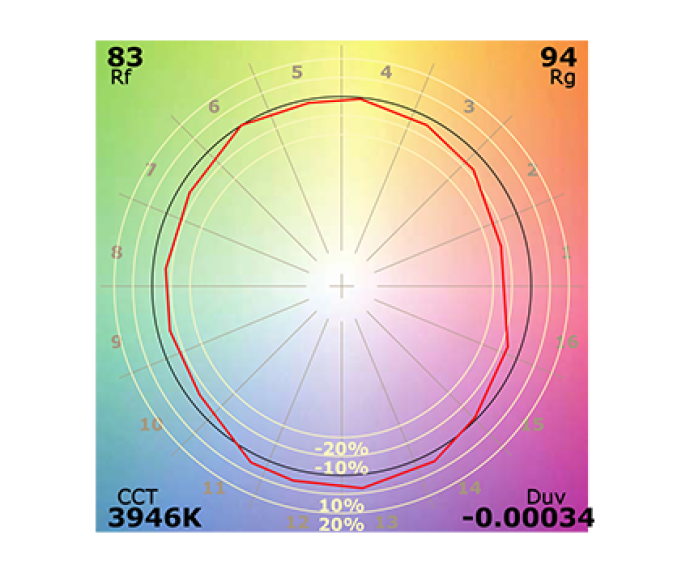Click the 3946K temperature value
The image size is (690, 573).
154,518
